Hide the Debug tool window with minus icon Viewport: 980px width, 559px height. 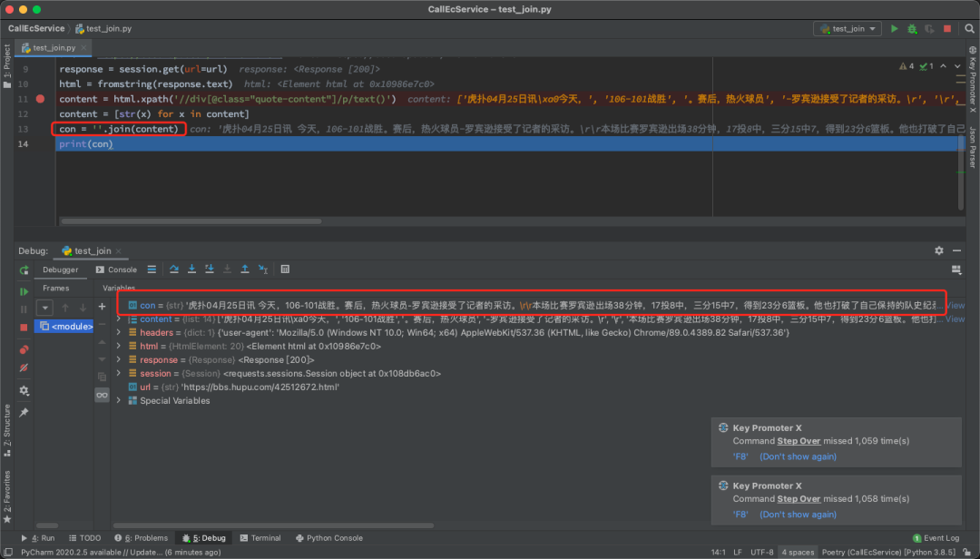(957, 250)
